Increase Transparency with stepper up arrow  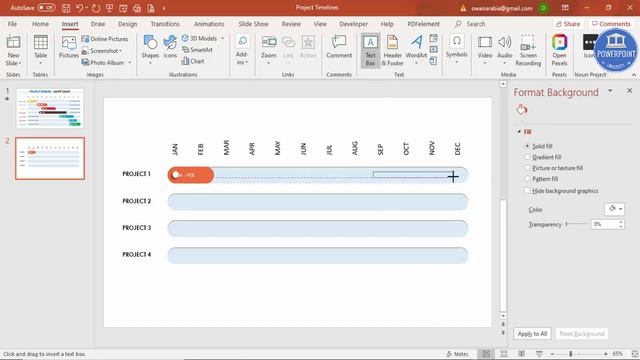pyautogui.click(x=621, y=222)
